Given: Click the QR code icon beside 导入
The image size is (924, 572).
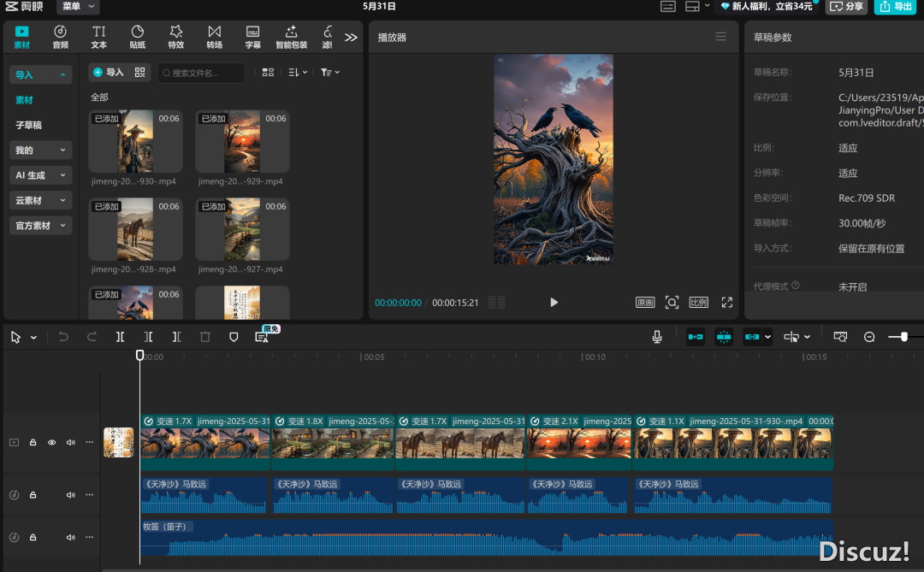Looking at the screenshot, I should click(x=140, y=73).
